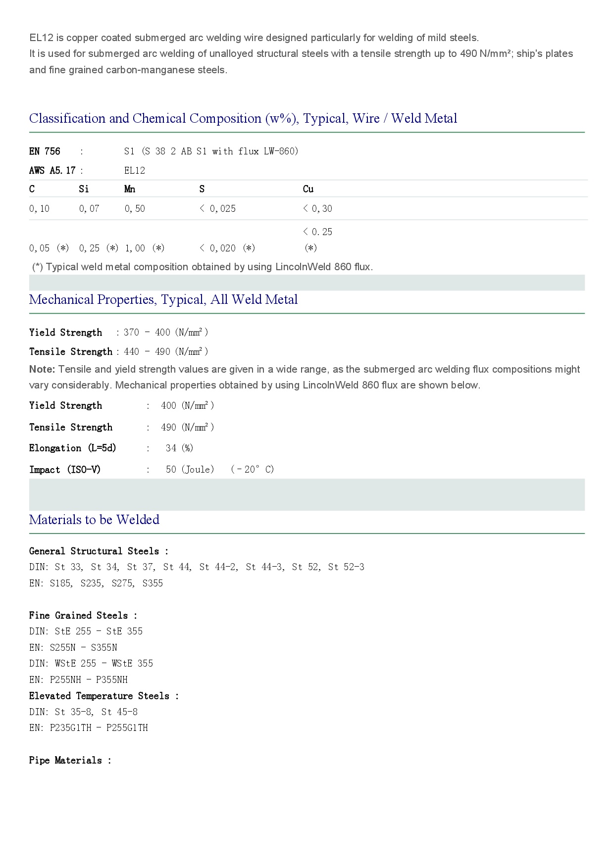The image size is (614, 868).
Task: Click the 'S1 (S 38 2 AB S1 with flux LW-860)' text
Action: tap(211, 151)
